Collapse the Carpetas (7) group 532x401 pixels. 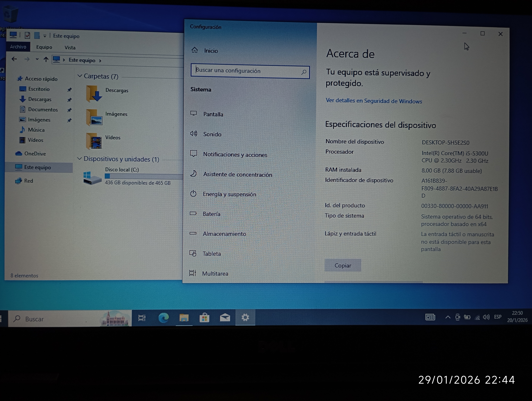pyautogui.click(x=80, y=76)
